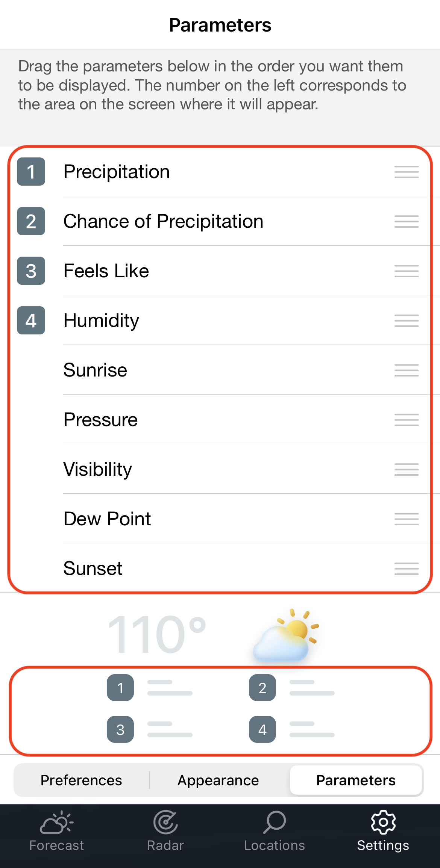Tap the Chance of Precipitation reorder handle
Screen dimensions: 440x868
tap(407, 221)
